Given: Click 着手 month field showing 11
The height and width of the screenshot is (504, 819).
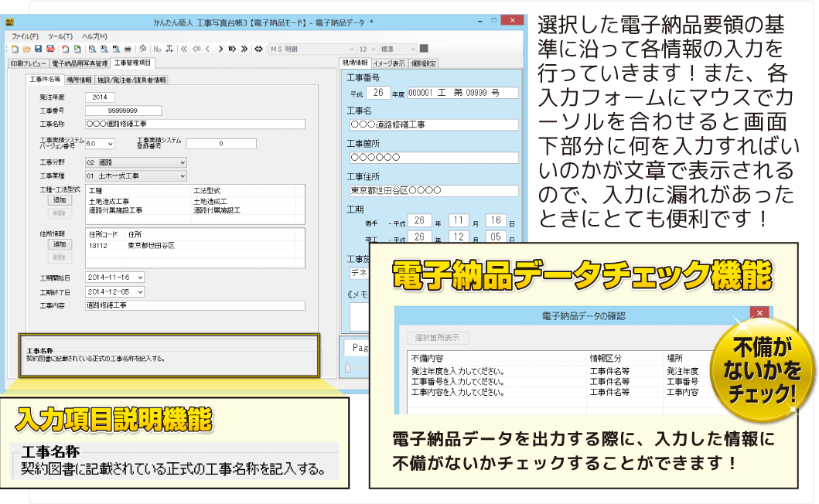Looking at the screenshot, I should click(459, 220).
